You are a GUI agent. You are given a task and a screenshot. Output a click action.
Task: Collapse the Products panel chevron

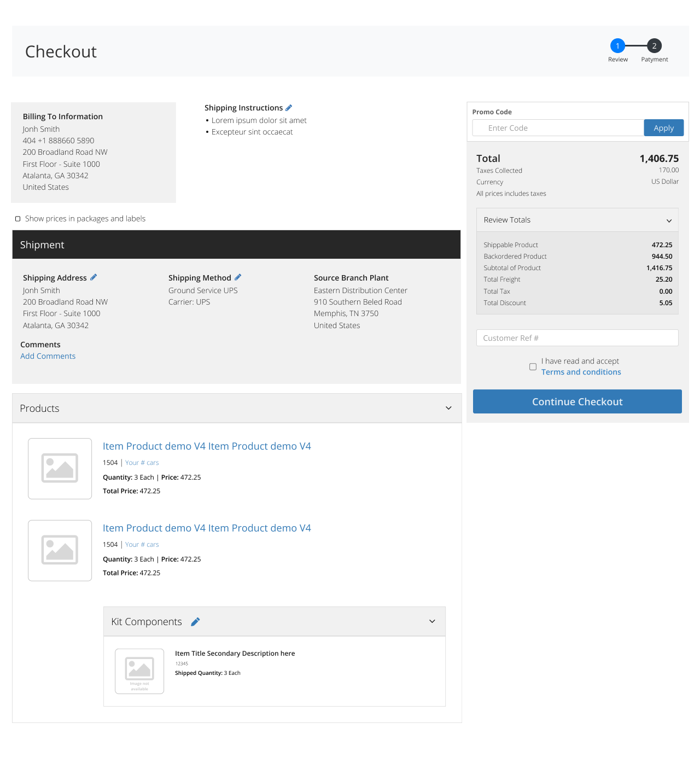(x=448, y=408)
